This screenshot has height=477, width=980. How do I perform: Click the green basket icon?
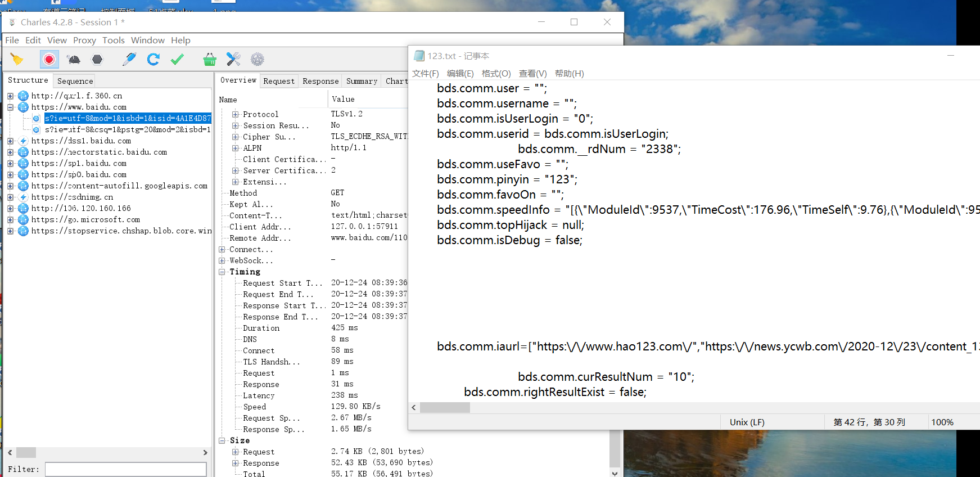tap(210, 59)
